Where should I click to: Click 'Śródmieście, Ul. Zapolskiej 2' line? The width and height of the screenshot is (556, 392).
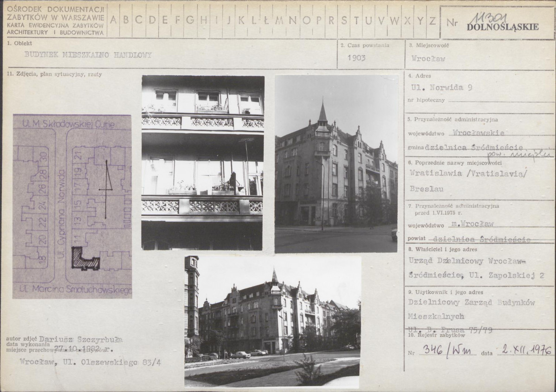476,275
